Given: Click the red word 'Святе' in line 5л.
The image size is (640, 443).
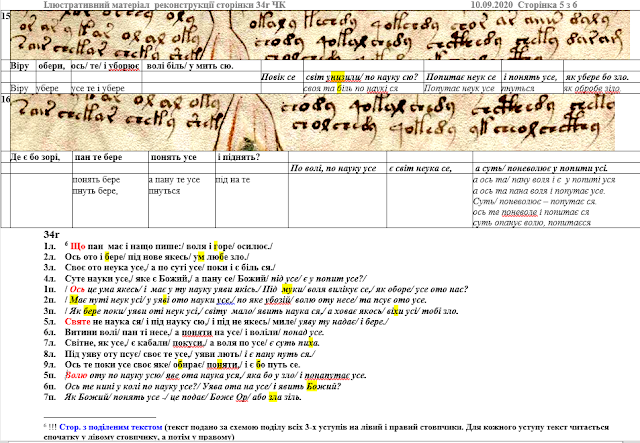Looking at the screenshot, I should (x=78, y=322).
